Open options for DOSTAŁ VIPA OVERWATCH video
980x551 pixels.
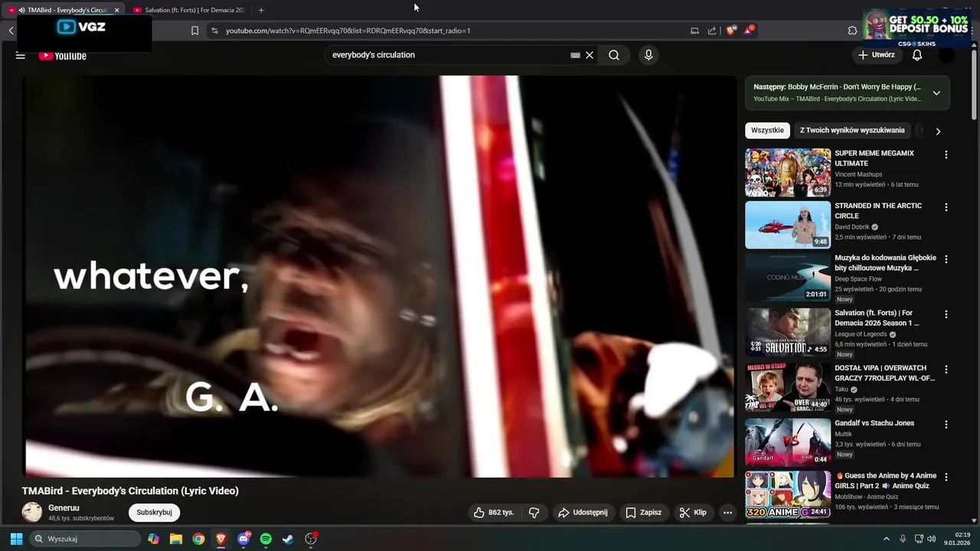click(x=946, y=370)
